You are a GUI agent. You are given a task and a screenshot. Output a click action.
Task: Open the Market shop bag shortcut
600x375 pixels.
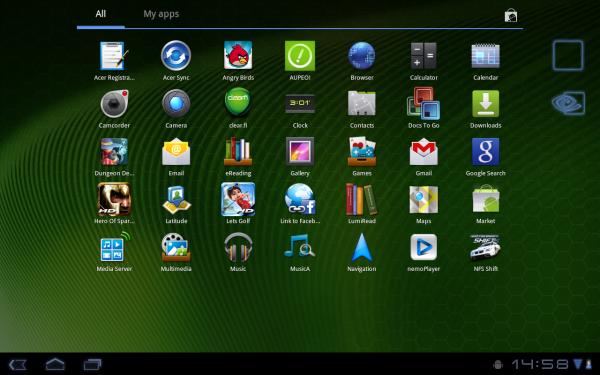point(511,15)
